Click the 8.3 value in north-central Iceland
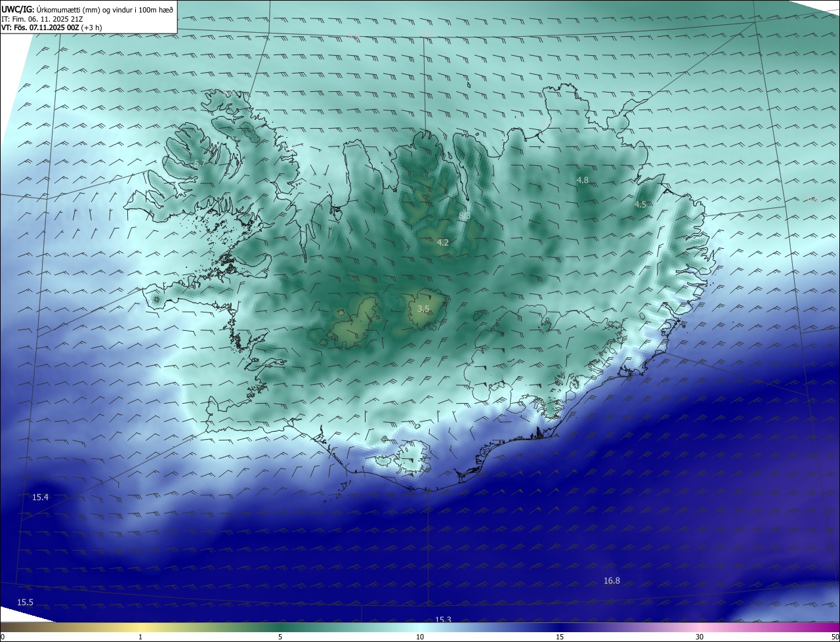Viewport: 840px width, 642px height. [x=465, y=216]
